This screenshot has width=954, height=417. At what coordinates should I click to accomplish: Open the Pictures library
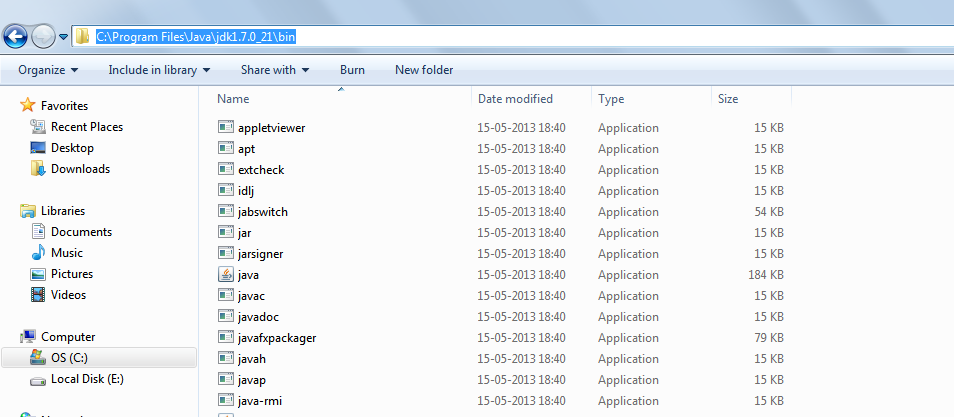(72, 274)
